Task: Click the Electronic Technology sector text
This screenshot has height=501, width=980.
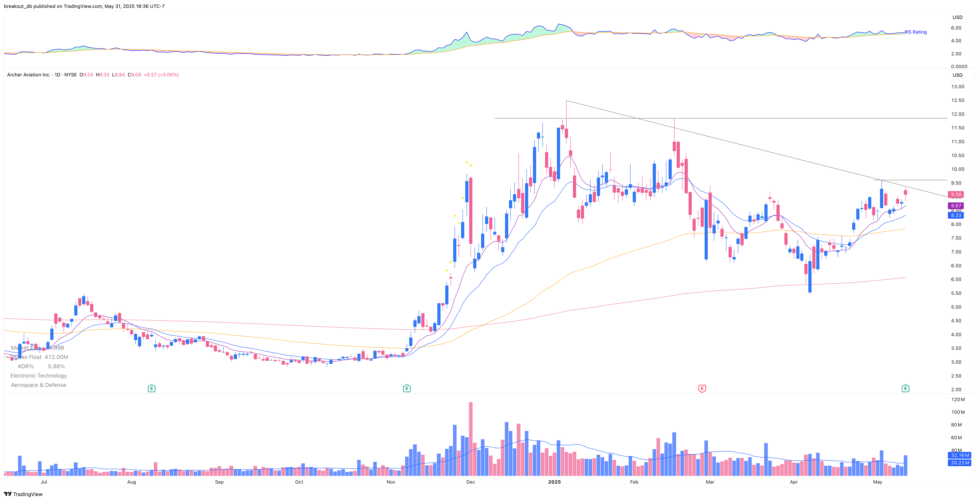Action: [39, 376]
